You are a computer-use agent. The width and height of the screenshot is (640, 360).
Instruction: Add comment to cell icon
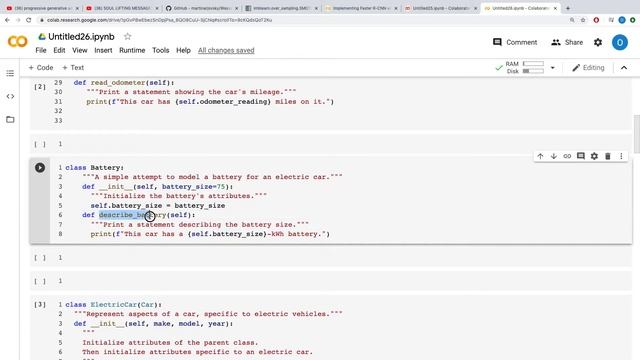pyautogui.click(x=580, y=156)
